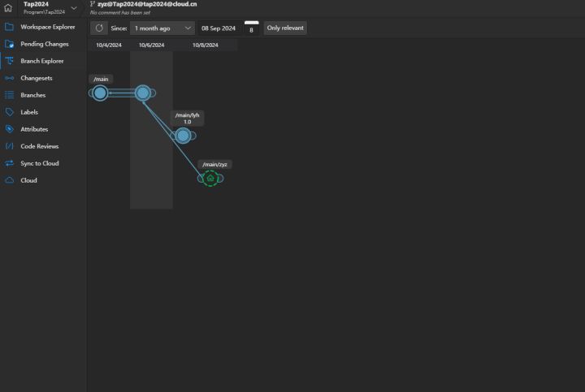Screen dimensions: 585x392
Task: Click the 10/6/2024 date column header
Action: [x=151, y=45]
